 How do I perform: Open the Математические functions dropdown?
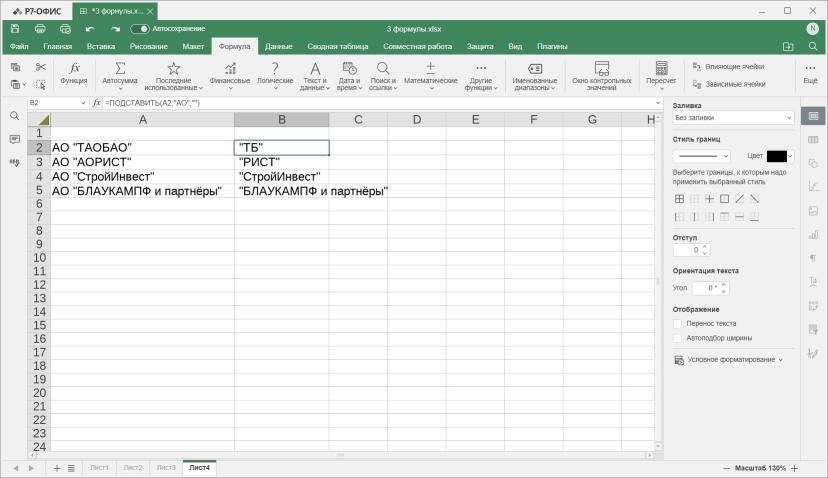[x=430, y=76]
